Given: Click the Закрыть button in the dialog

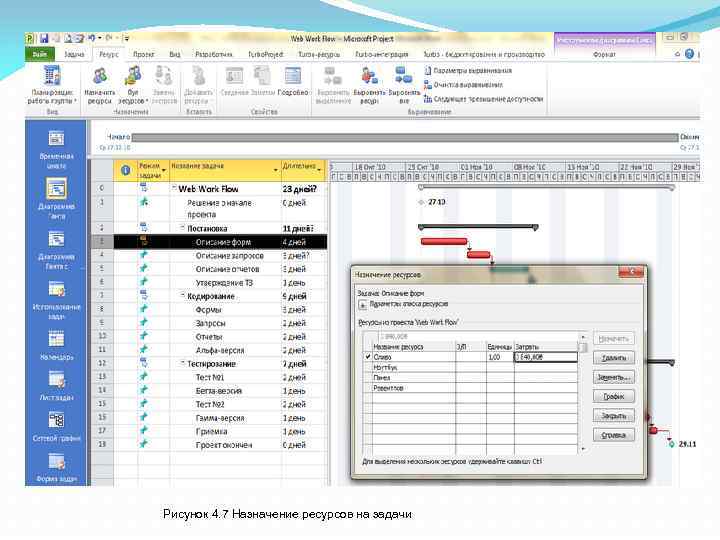Looking at the screenshot, I should 614,416.
